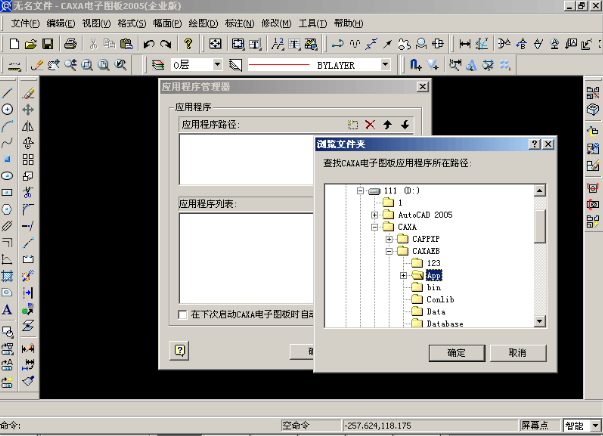The image size is (603, 436).
Task: Open the BYLAYER linetype dropdown
Action: tap(386, 65)
